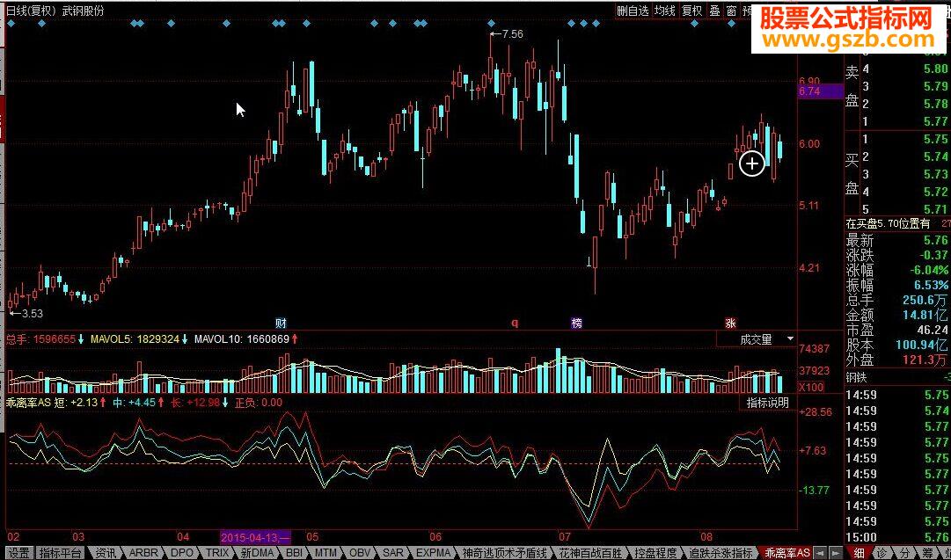Select the DPO indicator tab
951x560 pixels.
click(x=181, y=553)
